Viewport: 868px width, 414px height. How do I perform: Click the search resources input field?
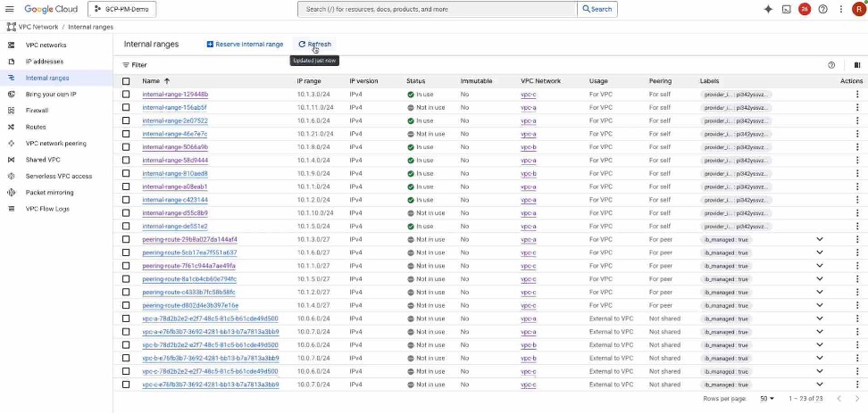(438, 9)
